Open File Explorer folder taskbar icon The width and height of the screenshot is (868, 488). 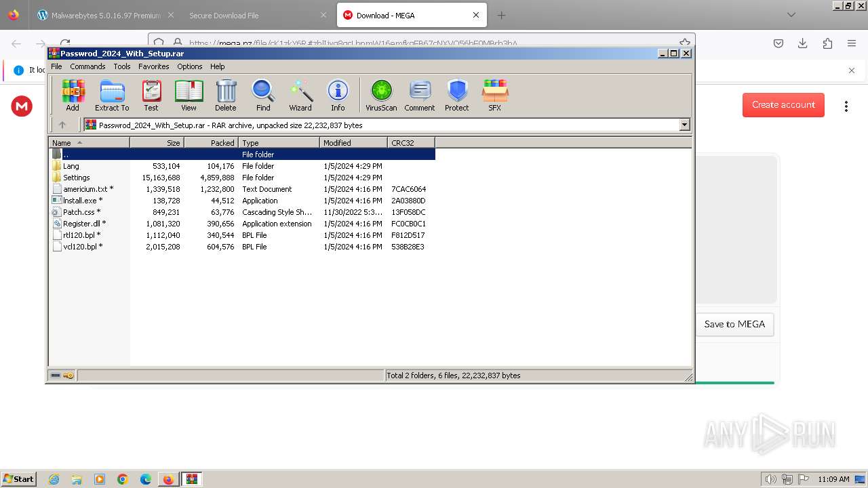tap(77, 479)
